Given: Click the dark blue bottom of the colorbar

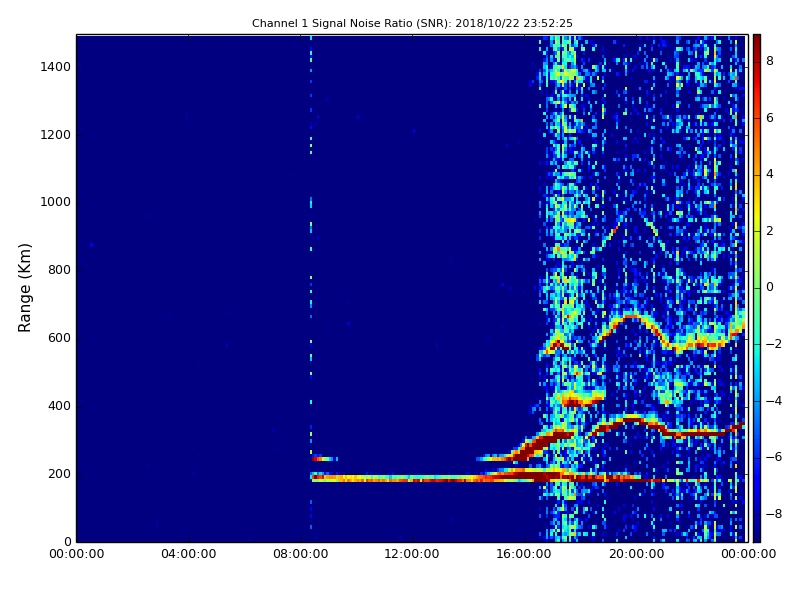Looking at the screenshot, I should coord(757,532).
